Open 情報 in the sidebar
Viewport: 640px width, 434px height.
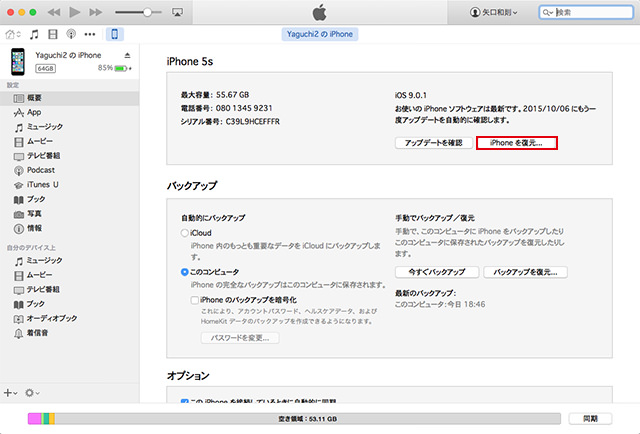(x=69, y=228)
